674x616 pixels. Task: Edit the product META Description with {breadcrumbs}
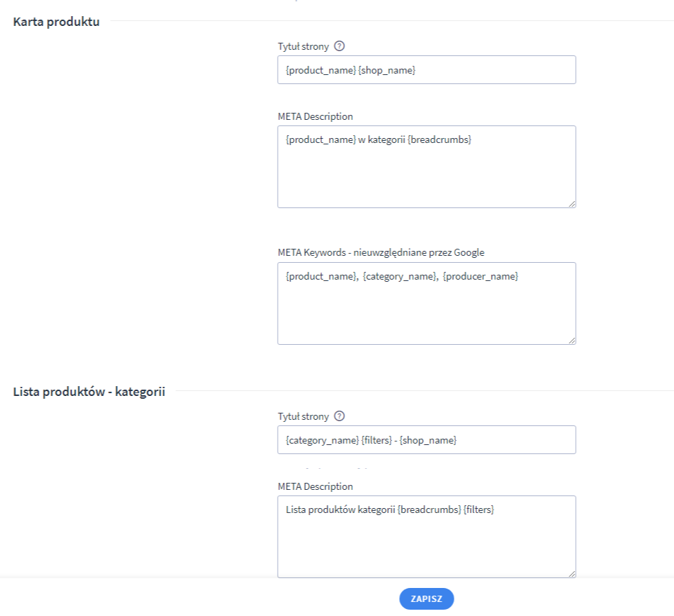click(426, 167)
